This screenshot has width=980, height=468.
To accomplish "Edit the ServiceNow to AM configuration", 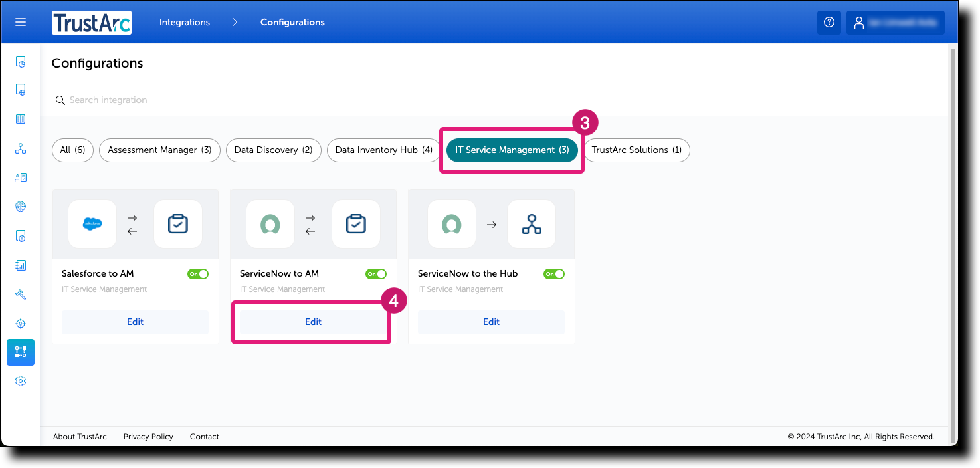I will (312, 322).
